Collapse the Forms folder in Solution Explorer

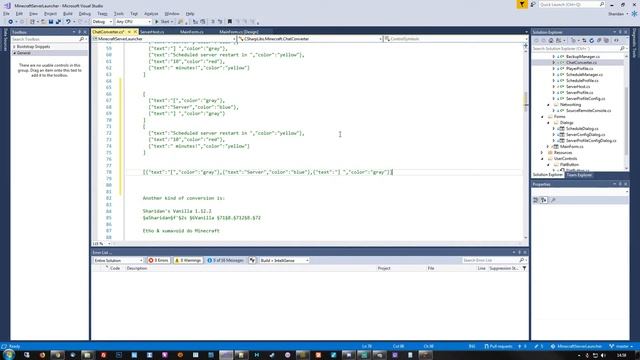(542, 117)
